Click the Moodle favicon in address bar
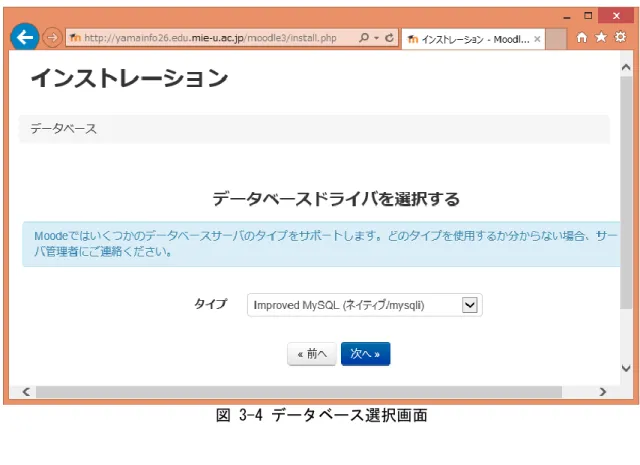640x465 pixels. click(x=75, y=38)
